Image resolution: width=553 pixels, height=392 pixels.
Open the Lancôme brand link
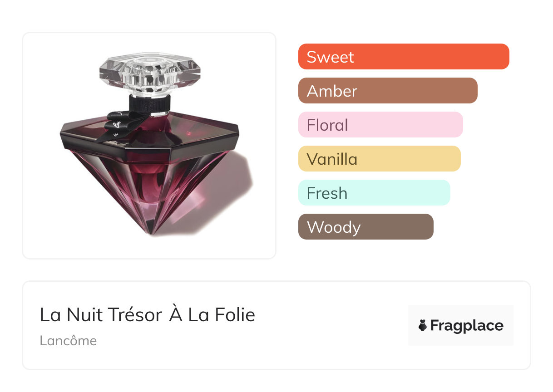pyautogui.click(x=68, y=341)
